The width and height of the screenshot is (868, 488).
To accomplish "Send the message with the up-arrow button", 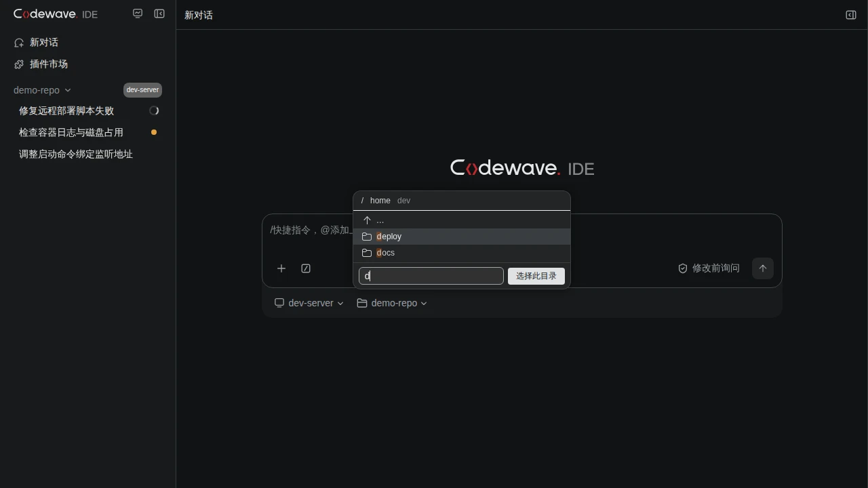I will tap(763, 268).
